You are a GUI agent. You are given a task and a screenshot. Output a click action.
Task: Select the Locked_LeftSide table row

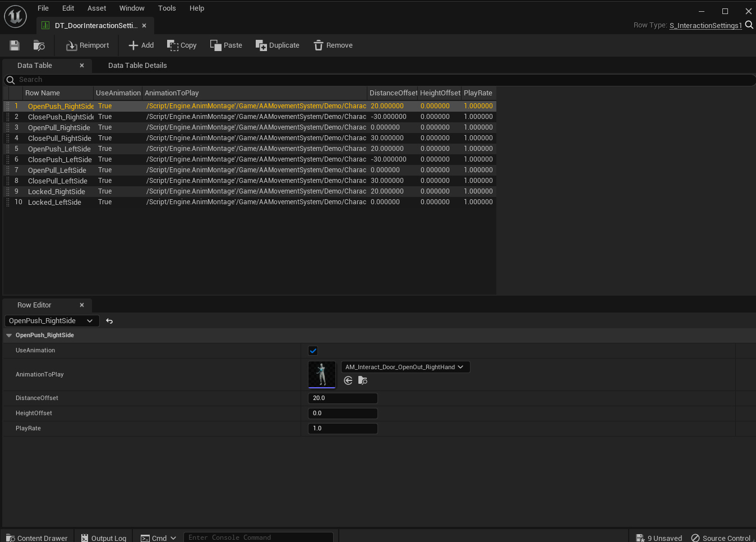[54, 203]
